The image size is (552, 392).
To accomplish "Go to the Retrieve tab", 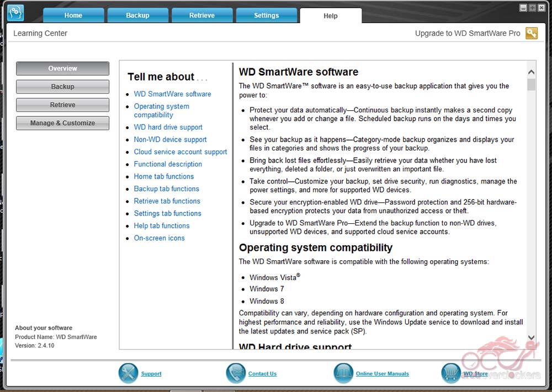I will [x=202, y=15].
